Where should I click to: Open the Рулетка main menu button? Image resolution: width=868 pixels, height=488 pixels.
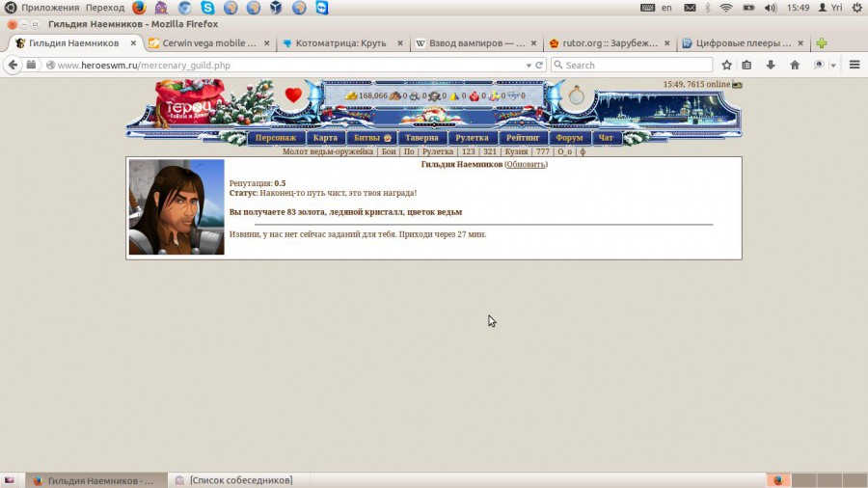[472, 138]
